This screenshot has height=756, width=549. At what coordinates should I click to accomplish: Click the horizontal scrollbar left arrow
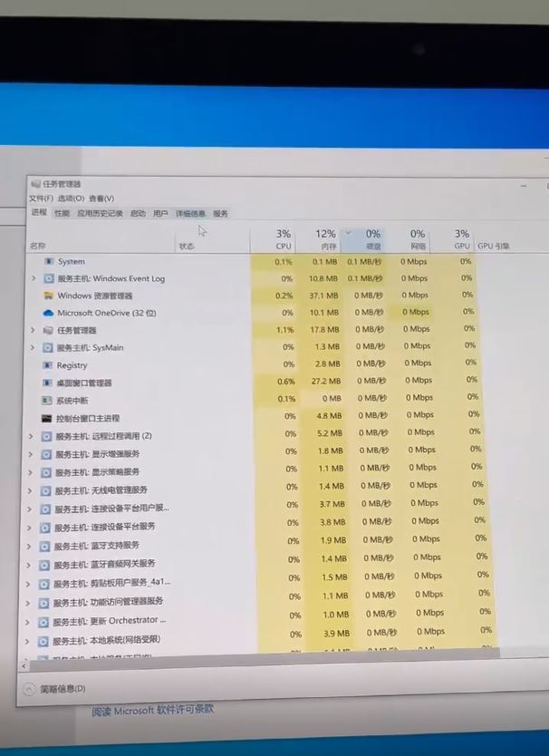tap(24, 666)
